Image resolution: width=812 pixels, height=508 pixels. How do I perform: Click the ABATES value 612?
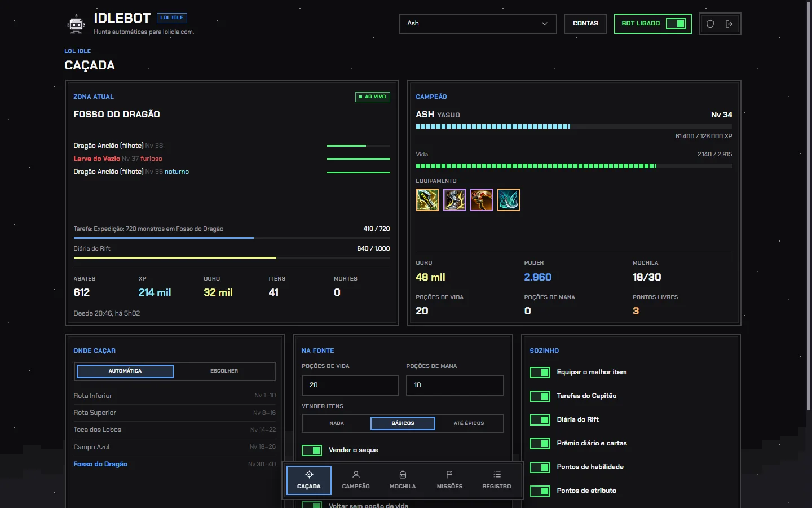82,292
